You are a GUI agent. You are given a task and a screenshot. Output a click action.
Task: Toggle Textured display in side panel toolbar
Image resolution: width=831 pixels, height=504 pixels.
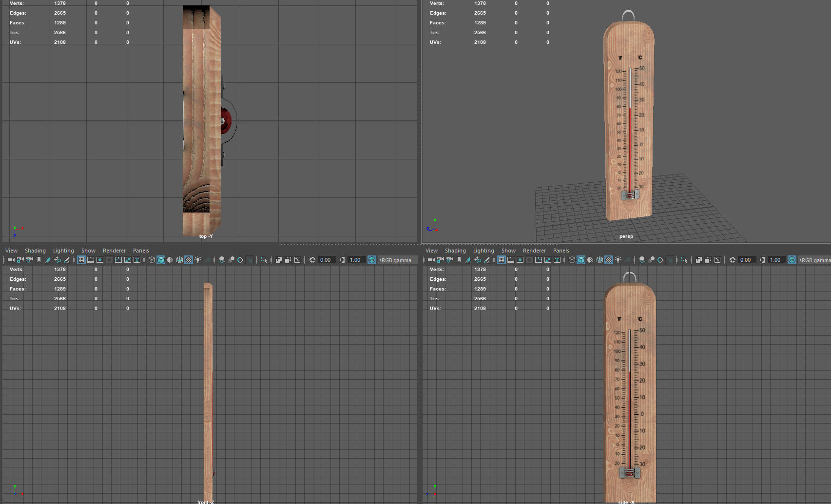(609, 260)
